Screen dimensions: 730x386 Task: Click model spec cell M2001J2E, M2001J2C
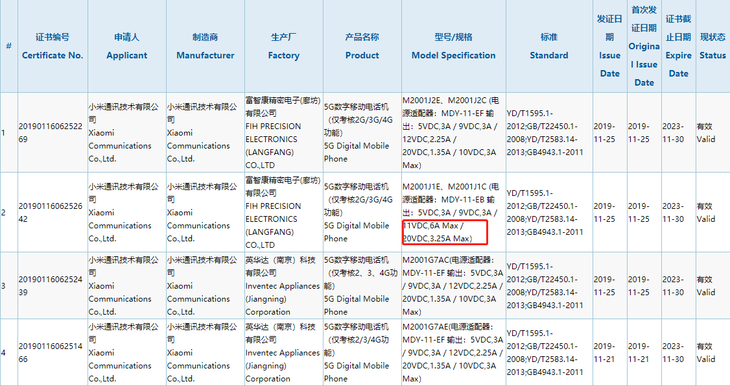click(x=453, y=133)
